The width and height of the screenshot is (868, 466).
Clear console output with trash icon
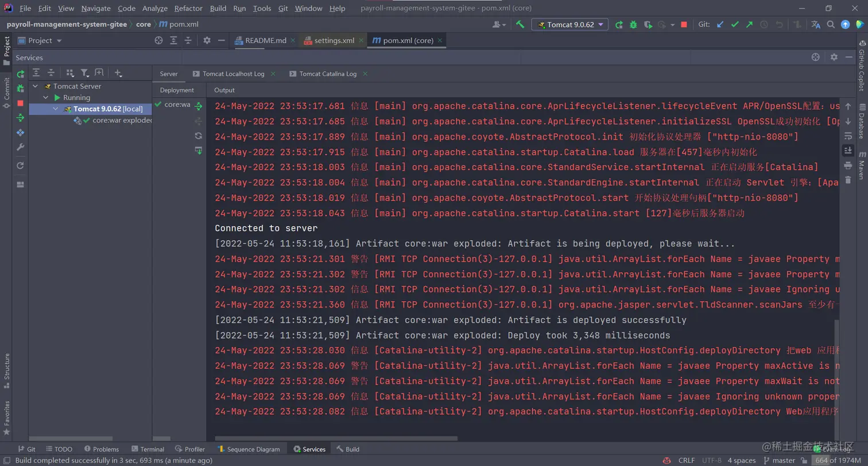pos(848,180)
